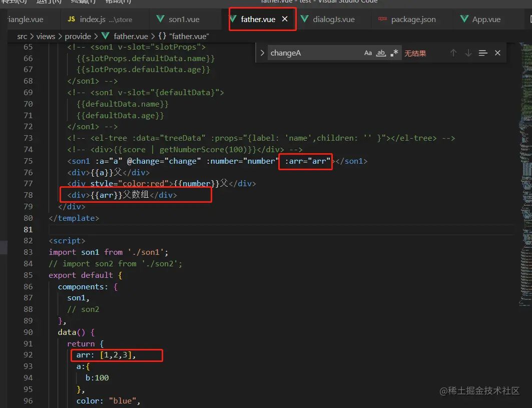The width and height of the screenshot is (532, 408).
Task: Click line number 75 in gutter
Action: pos(28,161)
